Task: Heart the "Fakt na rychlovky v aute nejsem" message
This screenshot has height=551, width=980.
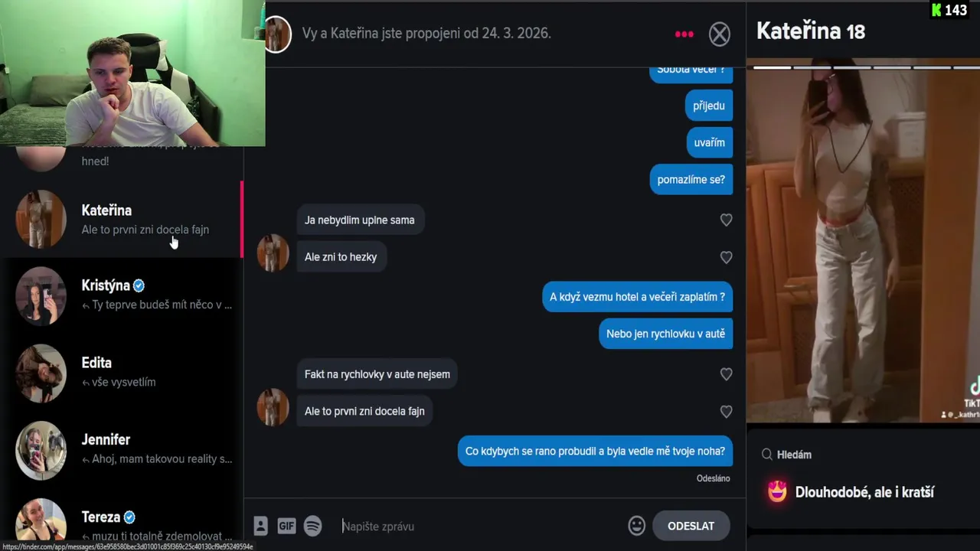Action: [x=726, y=374]
